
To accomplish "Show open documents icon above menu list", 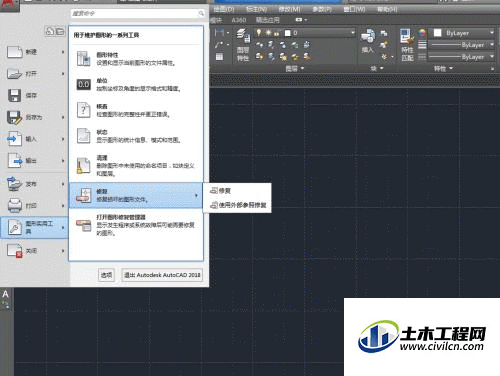I will (60, 31).
